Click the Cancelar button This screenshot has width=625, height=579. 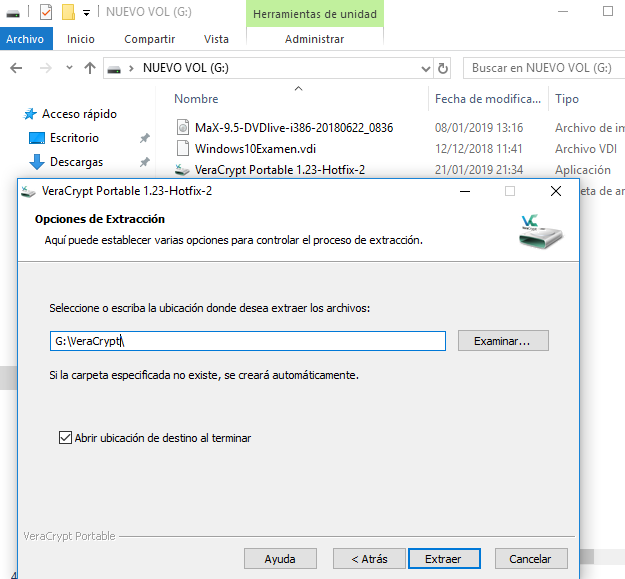(x=531, y=559)
